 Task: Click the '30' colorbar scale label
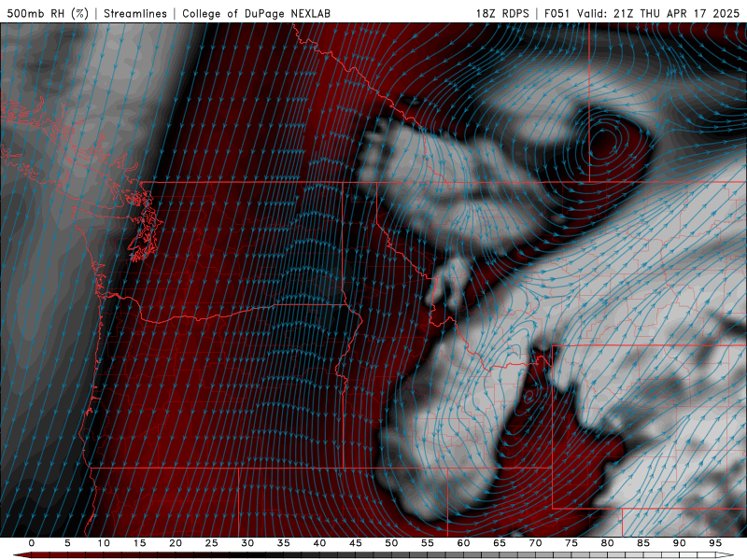pyautogui.click(x=247, y=543)
